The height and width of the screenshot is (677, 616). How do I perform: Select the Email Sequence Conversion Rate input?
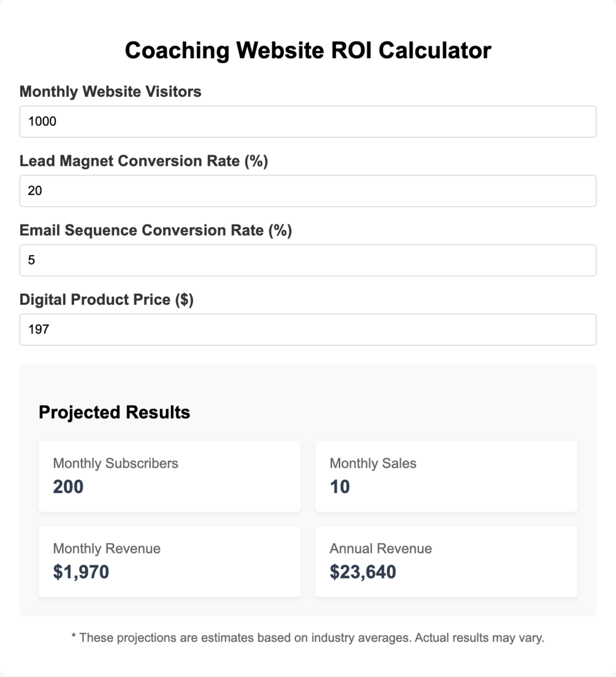(x=308, y=260)
